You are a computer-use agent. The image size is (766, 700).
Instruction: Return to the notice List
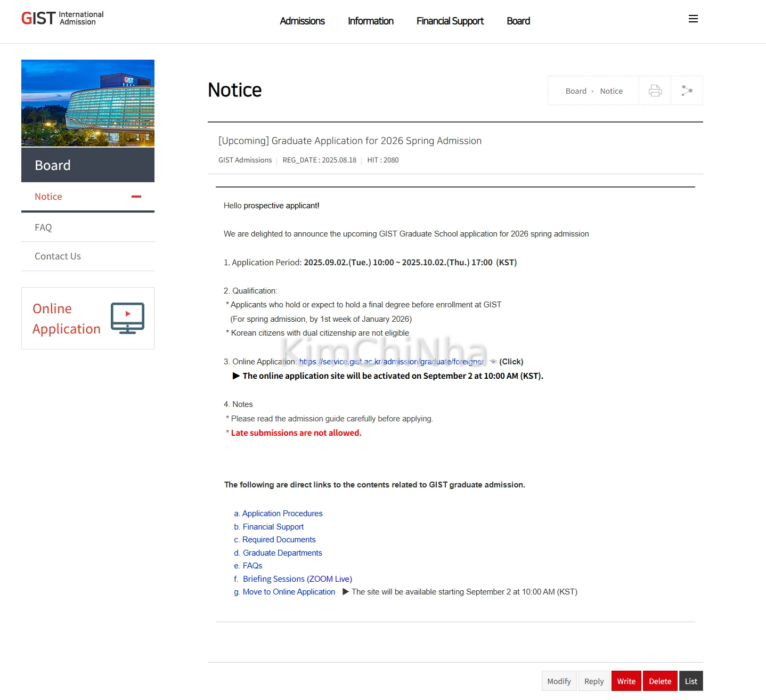(x=691, y=681)
